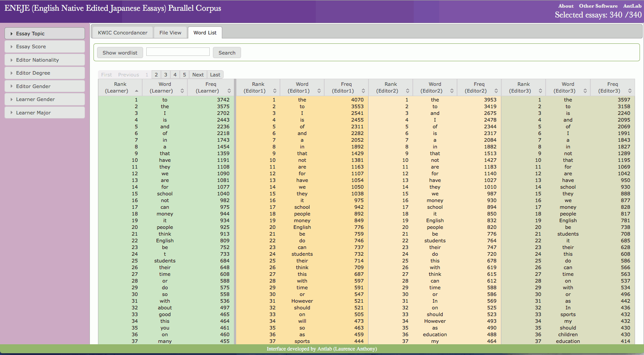Switch to the KWIC Concordancer tab

[x=123, y=33]
